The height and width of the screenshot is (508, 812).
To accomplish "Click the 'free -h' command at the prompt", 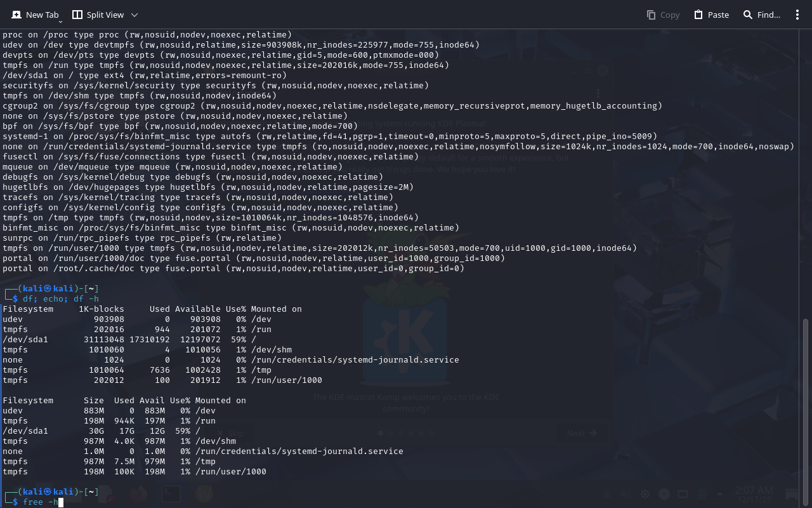I will coord(41,502).
